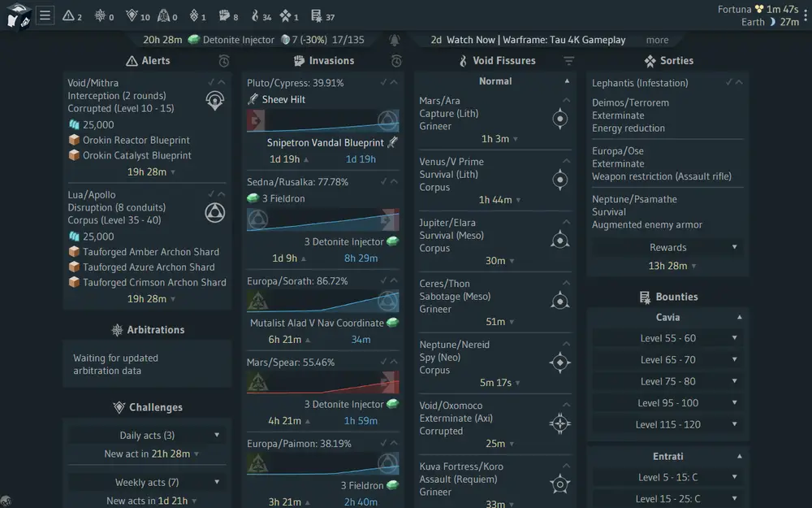Mark Sedna/Rusalka invasion as completed
The height and width of the screenshot is (508, 812).
coord(383,181)
